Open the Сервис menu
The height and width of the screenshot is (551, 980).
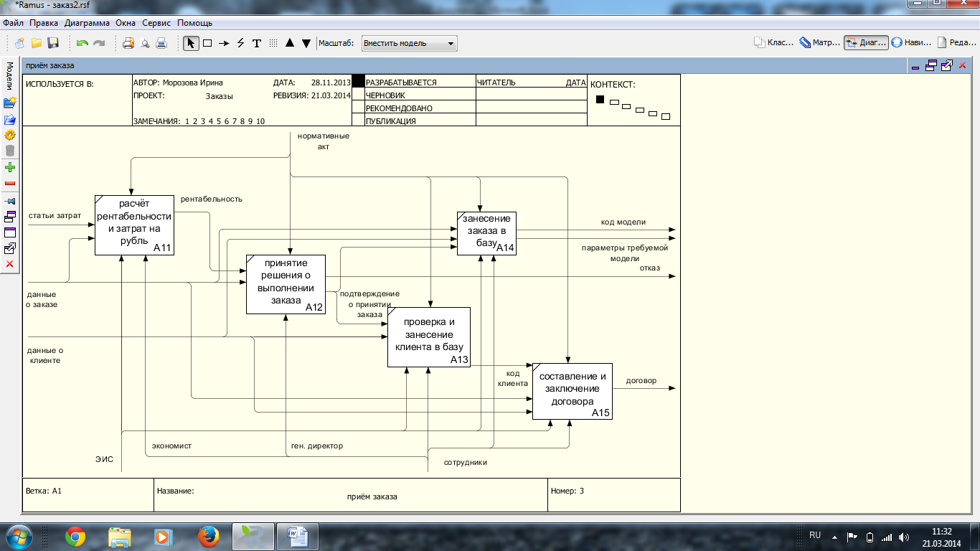click(157, 23)
